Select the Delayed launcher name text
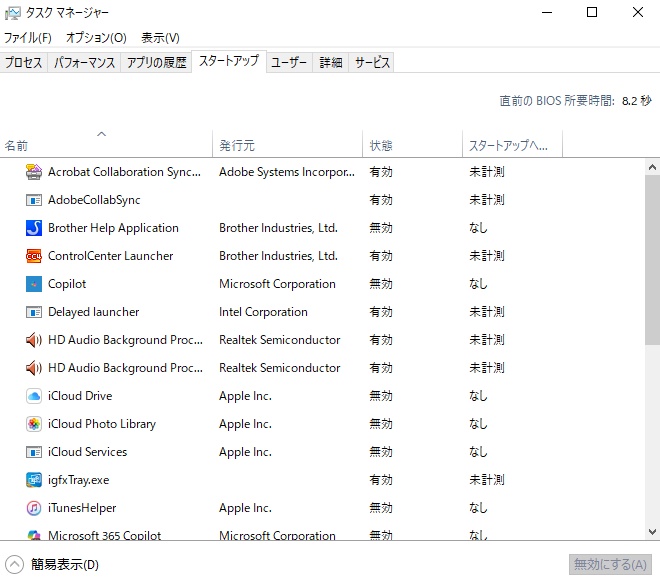Image resolution: width=660 pixels, height=587 pixels. point(93,312)
